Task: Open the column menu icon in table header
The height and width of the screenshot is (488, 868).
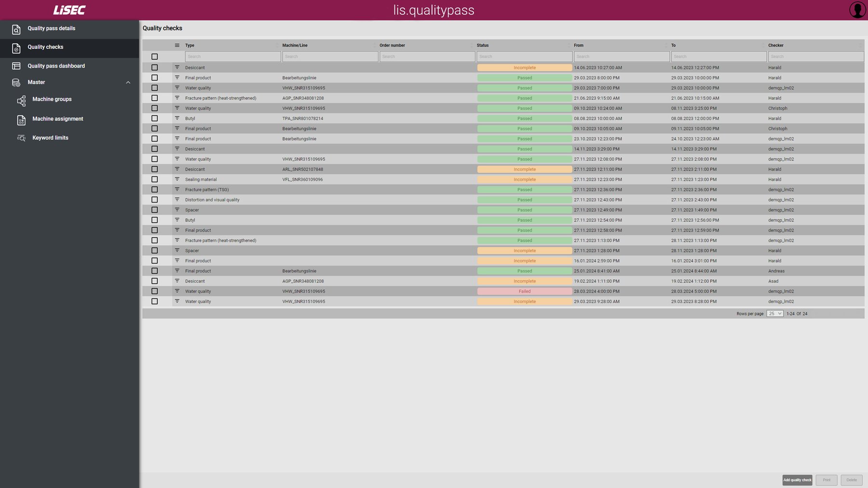Action: [177, 45]
